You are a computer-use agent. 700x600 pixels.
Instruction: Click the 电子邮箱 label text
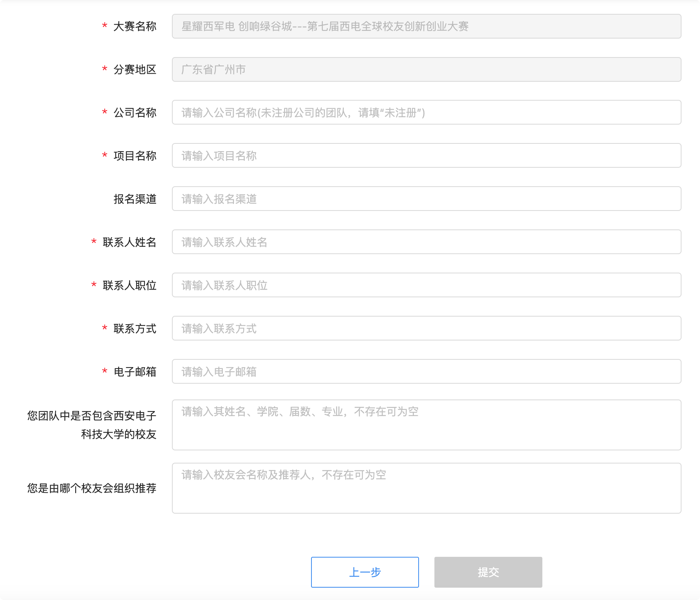(135, 372)
